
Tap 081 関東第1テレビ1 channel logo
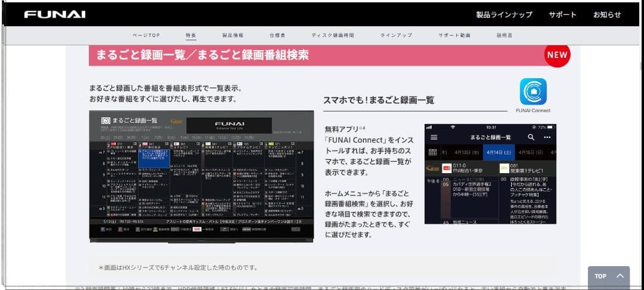[x=504, y=168]
